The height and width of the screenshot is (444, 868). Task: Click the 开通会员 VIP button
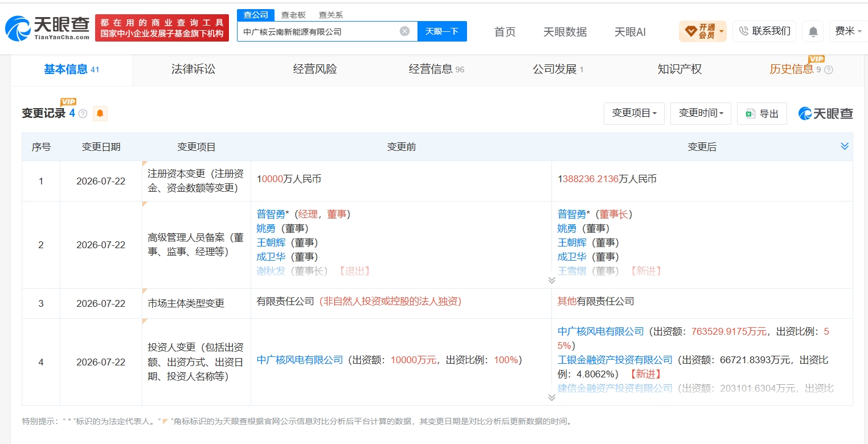click(702, 31)
